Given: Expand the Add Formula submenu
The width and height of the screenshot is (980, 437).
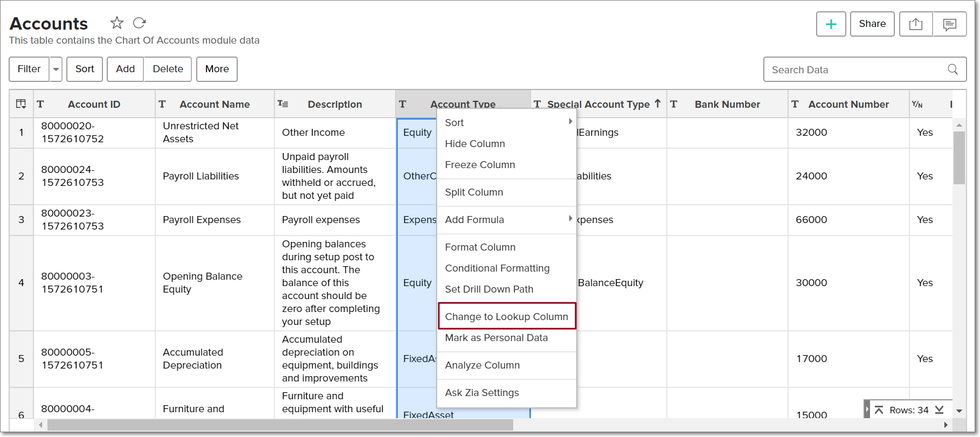Looking at the screenshot, I should (x=570, y=219).
